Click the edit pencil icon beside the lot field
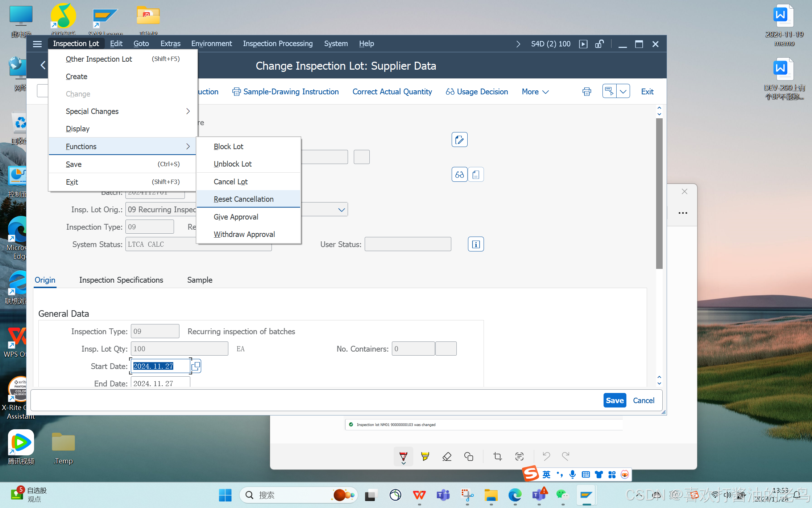Screen dimensions: 812x508 (x=459, y=140)
